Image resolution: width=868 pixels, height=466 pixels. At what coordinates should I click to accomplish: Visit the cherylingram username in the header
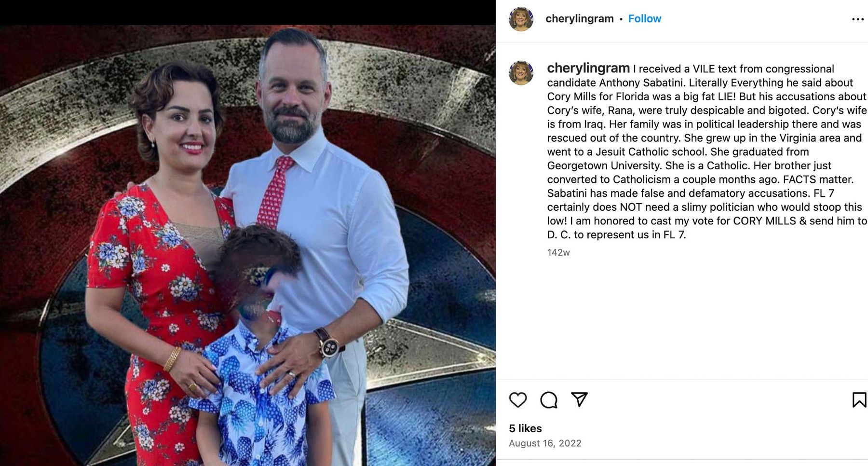tap(579, 19)
